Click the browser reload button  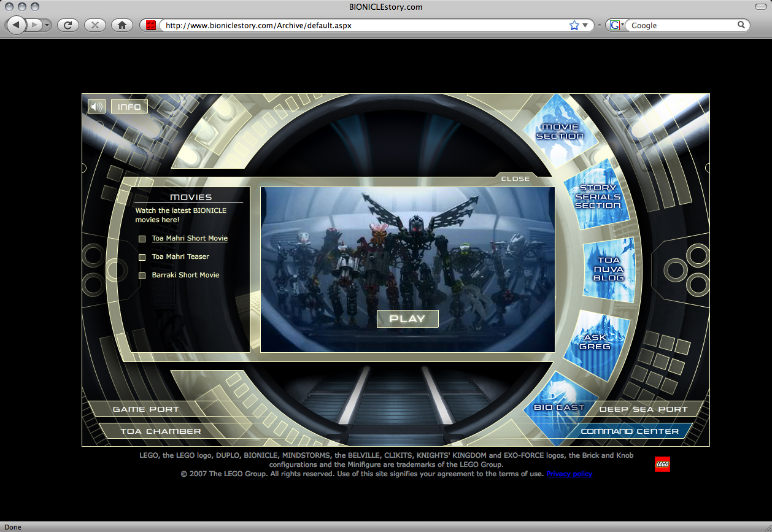[68, 25]
